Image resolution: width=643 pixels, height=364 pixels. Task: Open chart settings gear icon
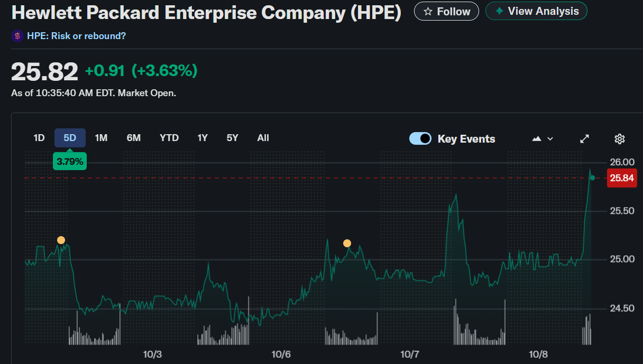(620, 139)
